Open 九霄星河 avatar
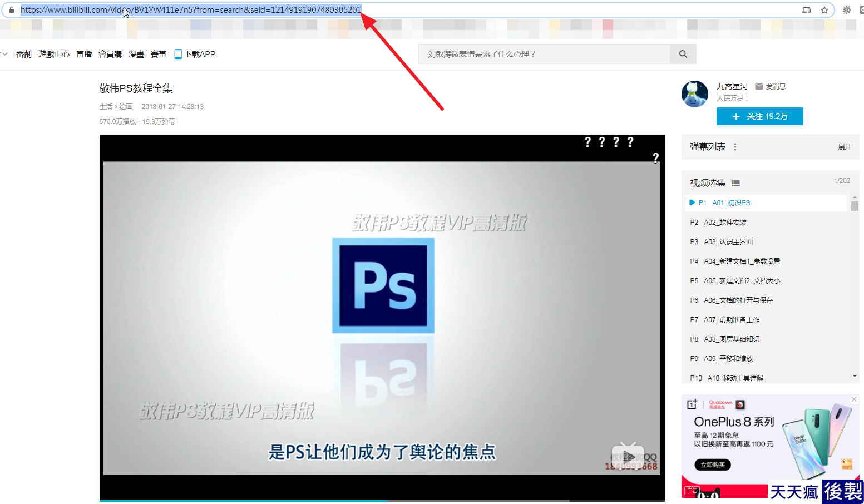This screenshot has height=504, width=864. click(695, 94)
